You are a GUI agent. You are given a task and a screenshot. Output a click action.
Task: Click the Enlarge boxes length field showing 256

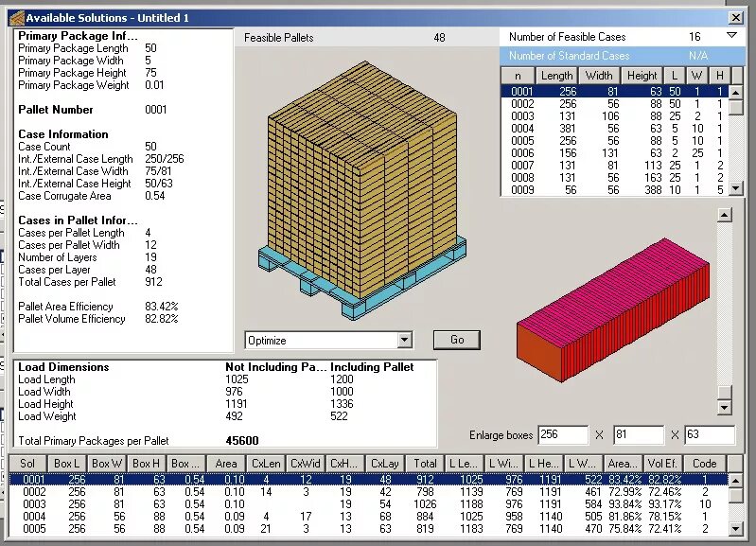(563, 434)
